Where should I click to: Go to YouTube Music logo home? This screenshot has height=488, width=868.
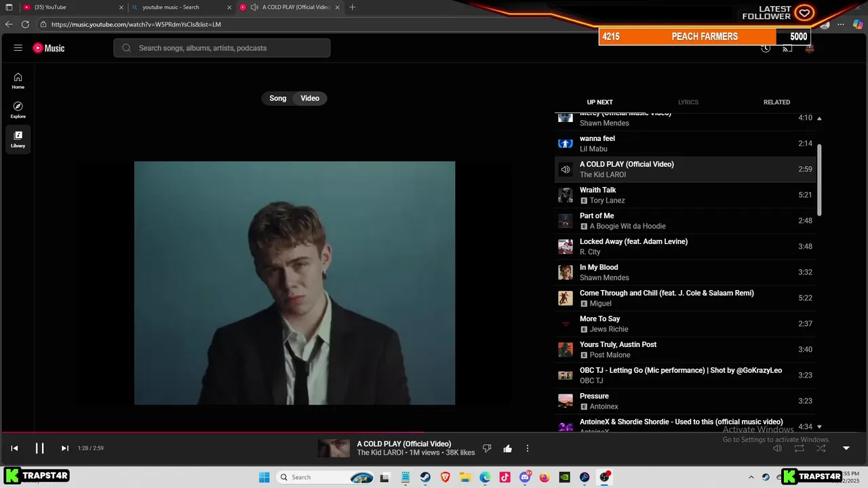coord(49,48)
